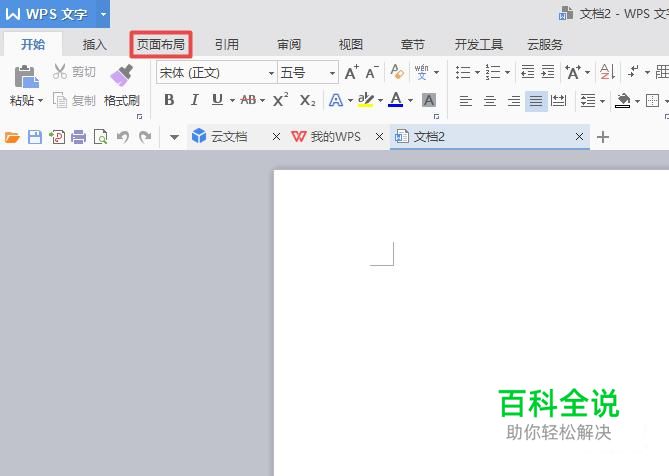Toggle superscript X² formatting
This screenshot has height=476, width=669.
pyautogui.click(x=280, y=100)
